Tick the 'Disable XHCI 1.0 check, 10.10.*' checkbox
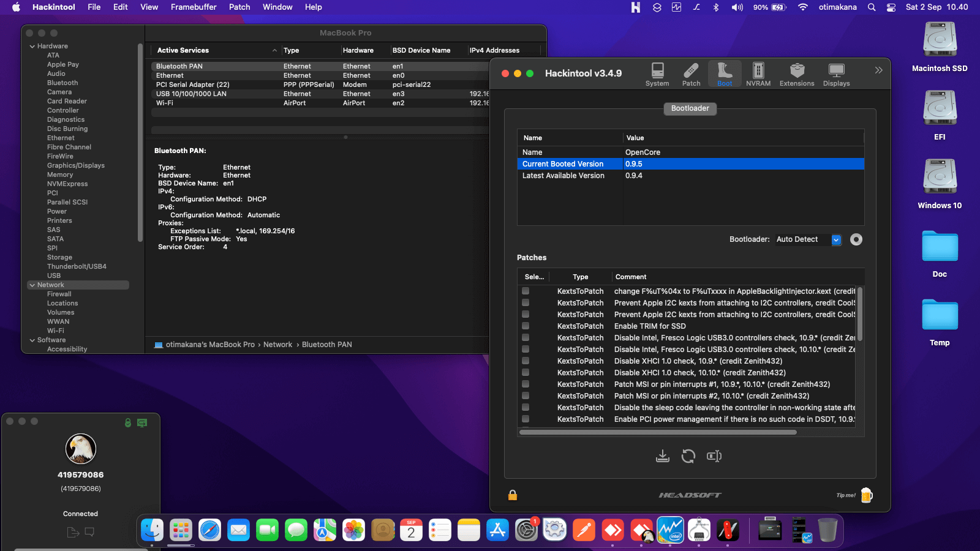980x551 pixels. pos(526,372)
